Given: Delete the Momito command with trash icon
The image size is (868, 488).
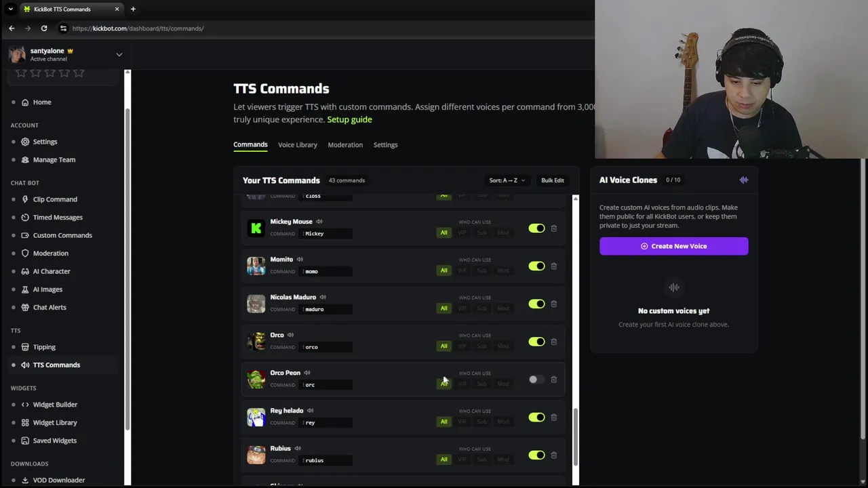Looking at the screenshot, I should click(553, 266).
